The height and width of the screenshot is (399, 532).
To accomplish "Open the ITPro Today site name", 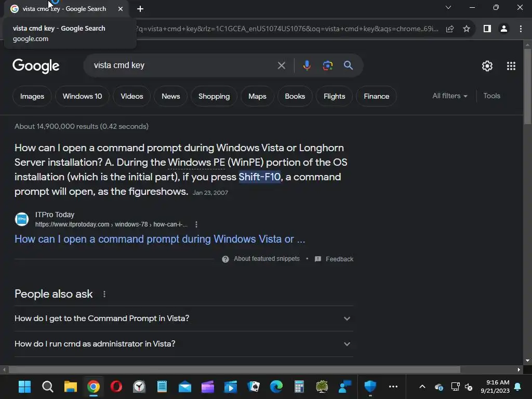I will point(55,215).
